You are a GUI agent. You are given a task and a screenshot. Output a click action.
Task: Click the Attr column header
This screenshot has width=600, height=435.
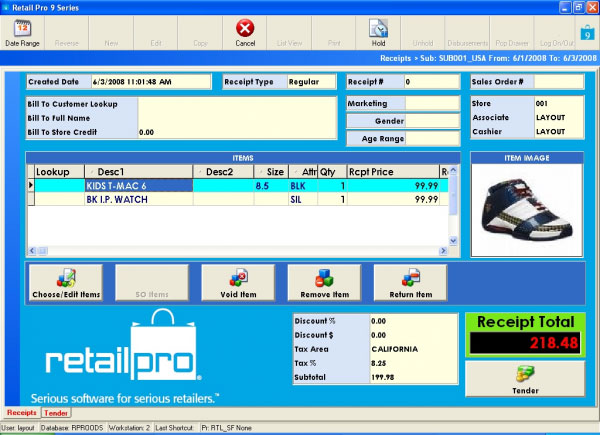303,172
